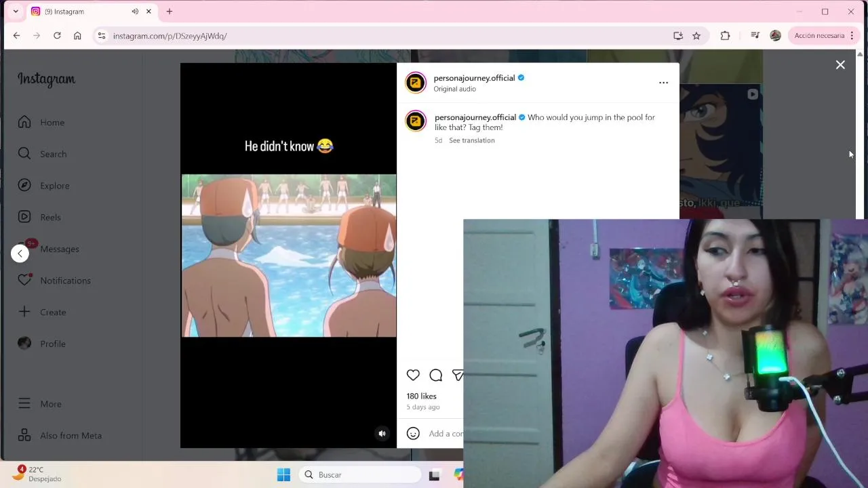The height and width of the screenshot is (488, 868).
Task: Mute tab audio via speaker icon
Action: 135,12
